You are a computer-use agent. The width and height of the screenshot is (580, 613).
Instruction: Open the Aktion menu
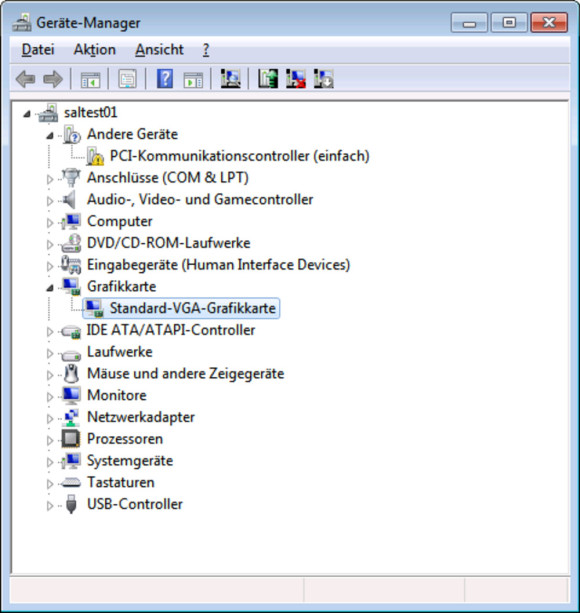coord(95,50)
